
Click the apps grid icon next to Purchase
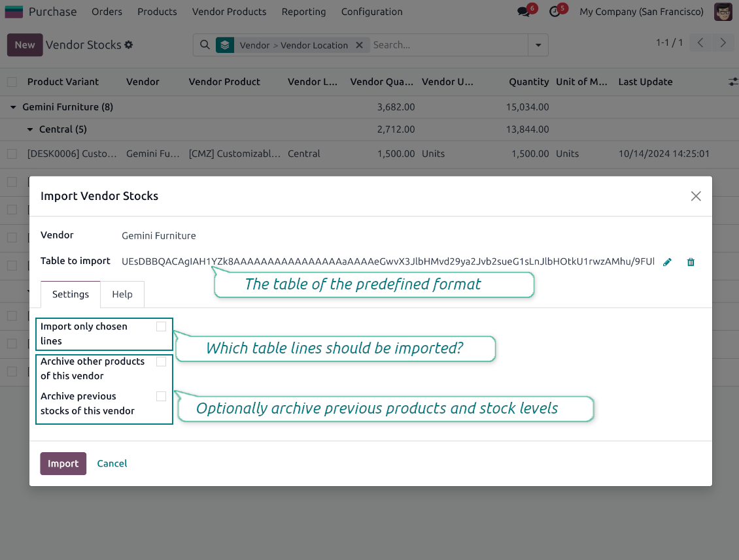tap(14, 11)
